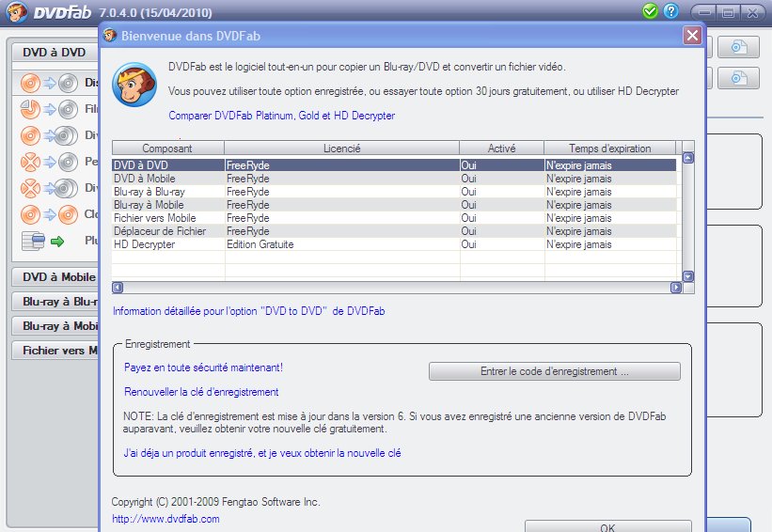The image size is (772, 532).
Task: Open the Blu-ray à Blu-ray sidebar section
Action: coord(55,302)
